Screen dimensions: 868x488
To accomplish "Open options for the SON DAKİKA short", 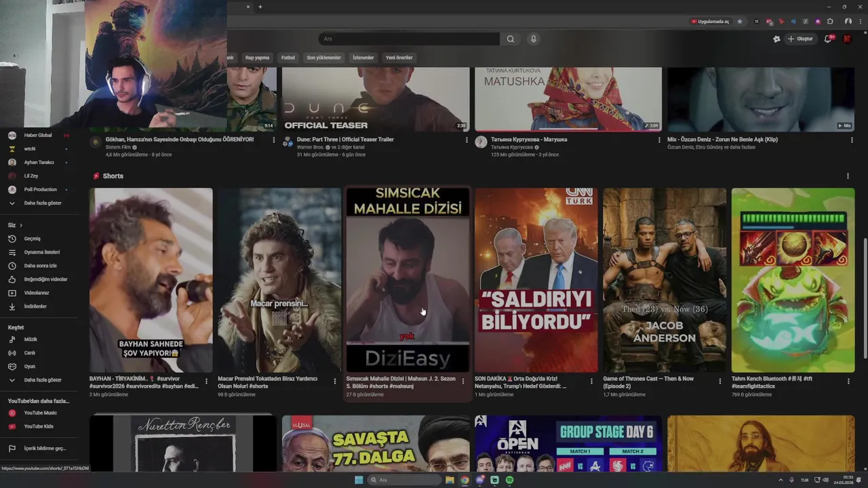I will [x=591, y=382].
